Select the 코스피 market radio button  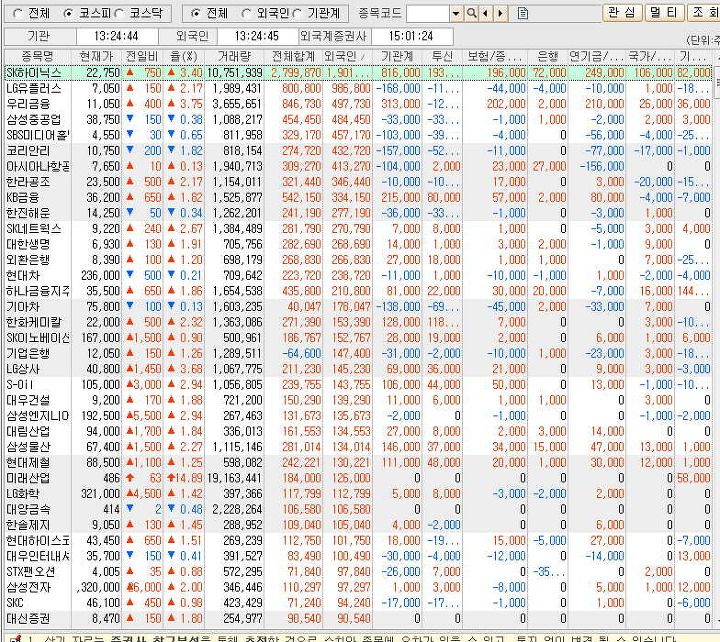pos(68,14)
